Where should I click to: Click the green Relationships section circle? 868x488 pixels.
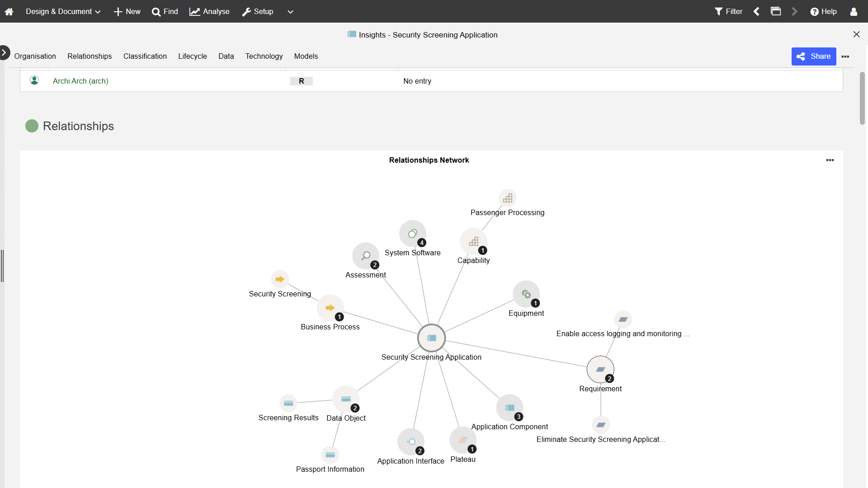click(32, 126)
